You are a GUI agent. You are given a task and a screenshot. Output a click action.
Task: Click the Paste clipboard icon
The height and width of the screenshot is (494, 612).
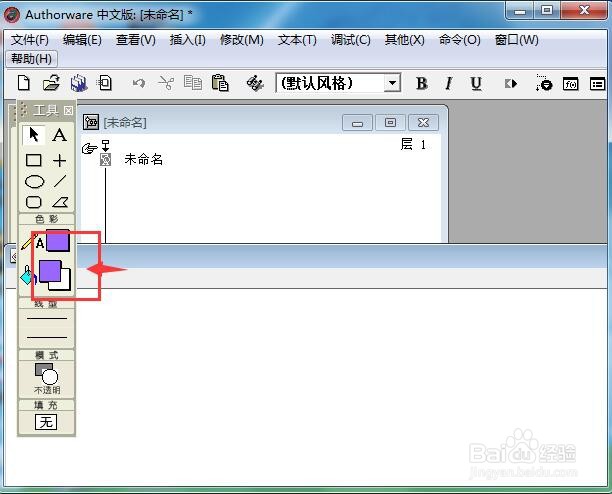tap(220, 83)
